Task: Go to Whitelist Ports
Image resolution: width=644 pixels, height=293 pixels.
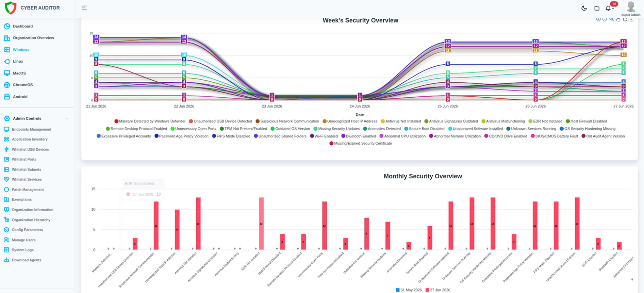Action: coord(24,159)
